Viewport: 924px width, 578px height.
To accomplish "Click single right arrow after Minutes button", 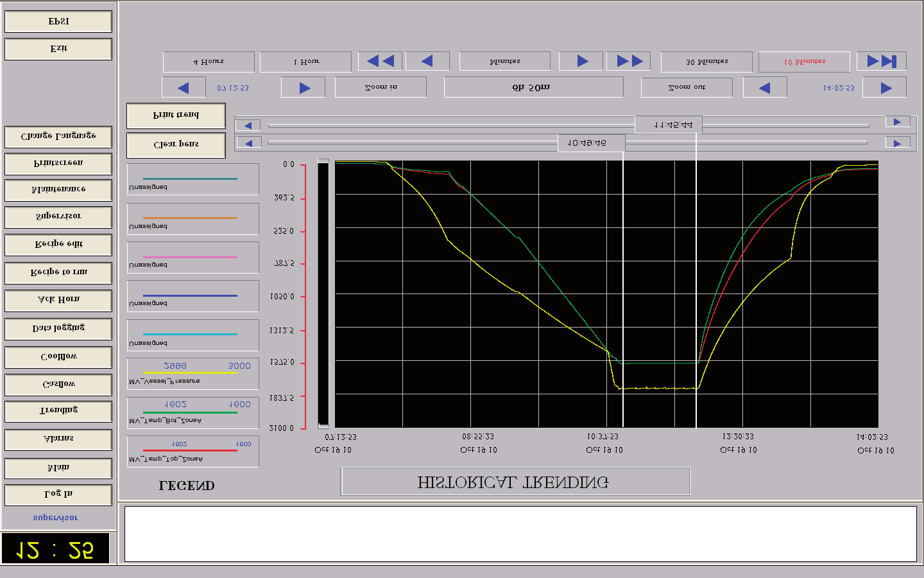I will 581,61.
